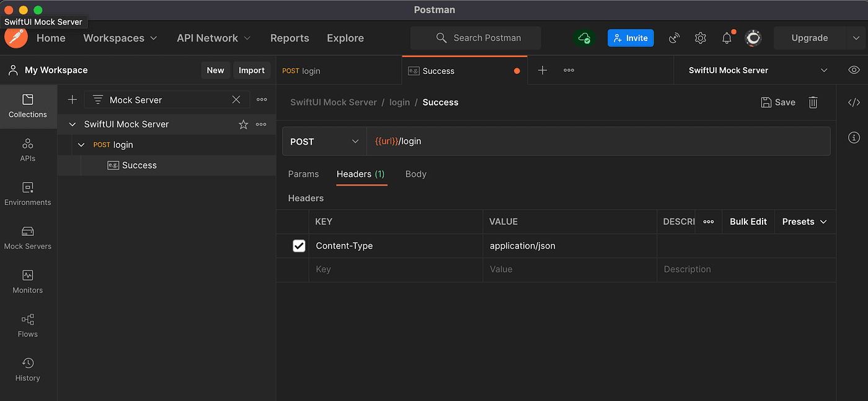
Task: Save the example
Action: pos(778,102)
